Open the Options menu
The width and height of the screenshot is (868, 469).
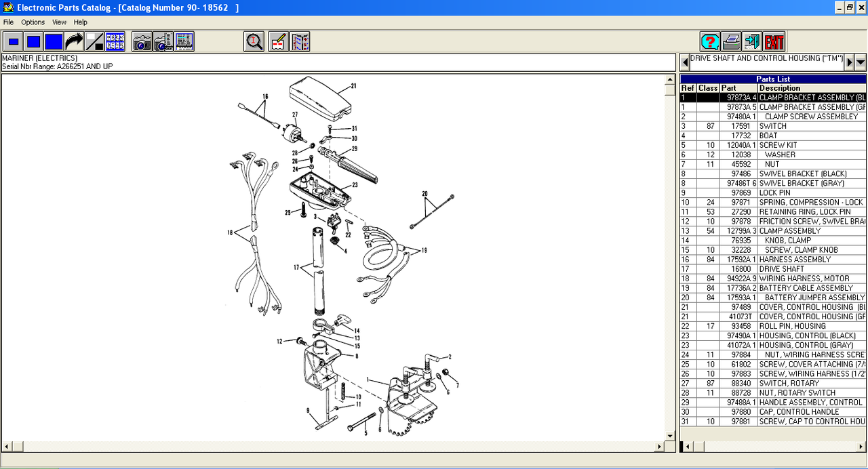tap(33, 22)
